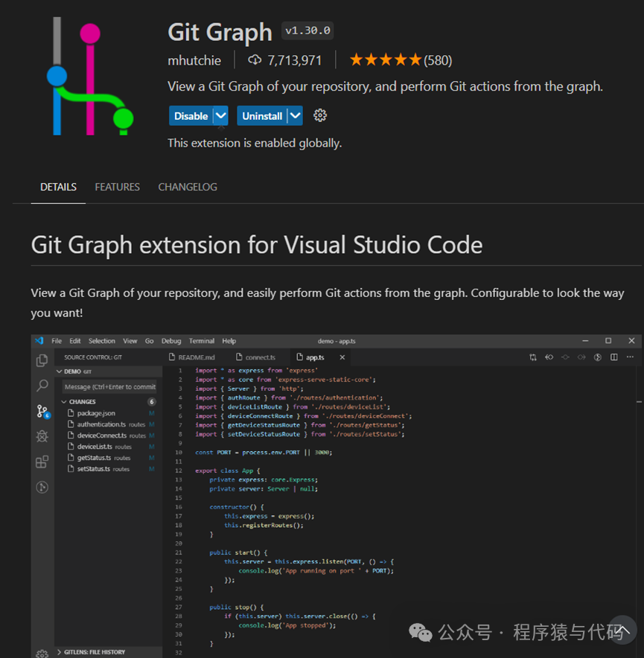Open the Explorer icon in activity bar
644x658 pixels.
[42, 360]
